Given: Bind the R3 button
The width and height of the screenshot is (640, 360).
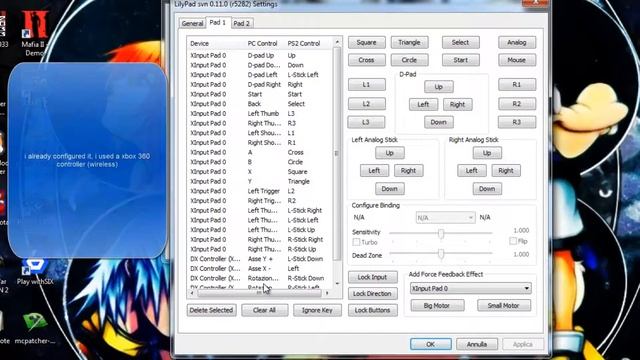Looking at the screenshot, I should 517,122.
